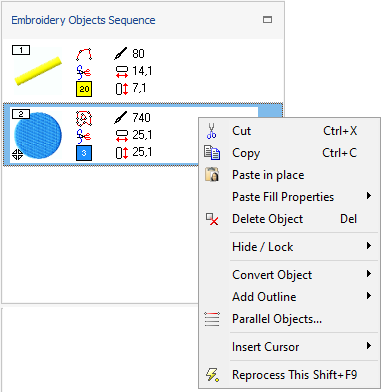The height and width of the screenshot is (392, 382).
Task: Select the blue circle object thumbnail
Action: 38,135
